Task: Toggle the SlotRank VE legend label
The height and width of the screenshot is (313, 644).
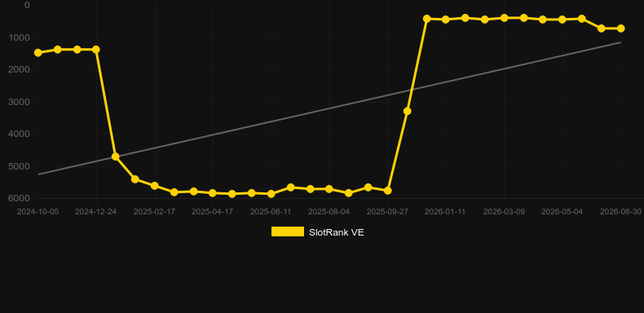Action: pyautogui.click(x=337, y=232)
